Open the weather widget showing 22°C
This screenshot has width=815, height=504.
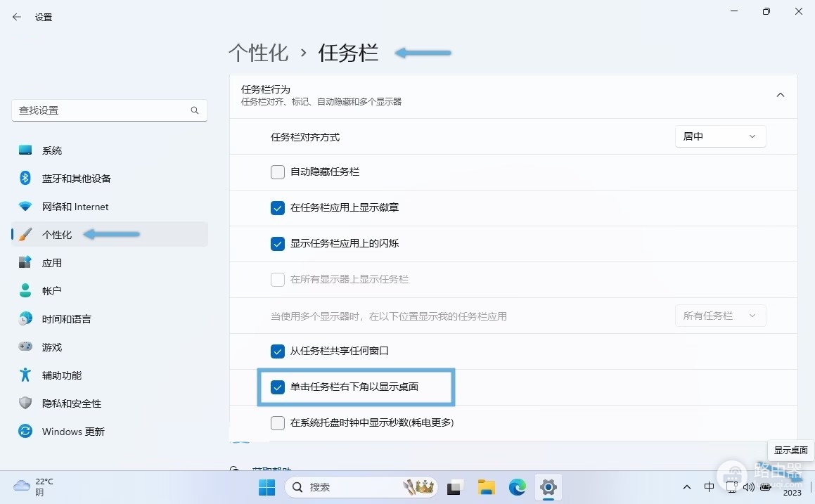pyautogui.click(x=34, y=487)
